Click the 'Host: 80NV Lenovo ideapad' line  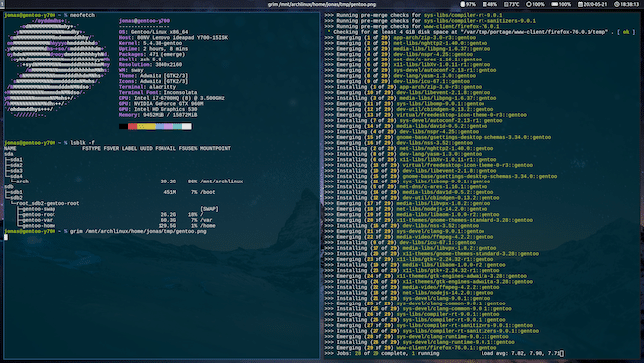[x=173, y=37]
